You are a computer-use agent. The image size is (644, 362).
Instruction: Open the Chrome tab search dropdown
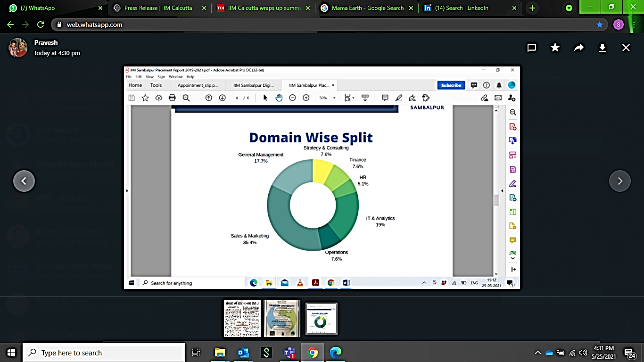coord(569,8)
